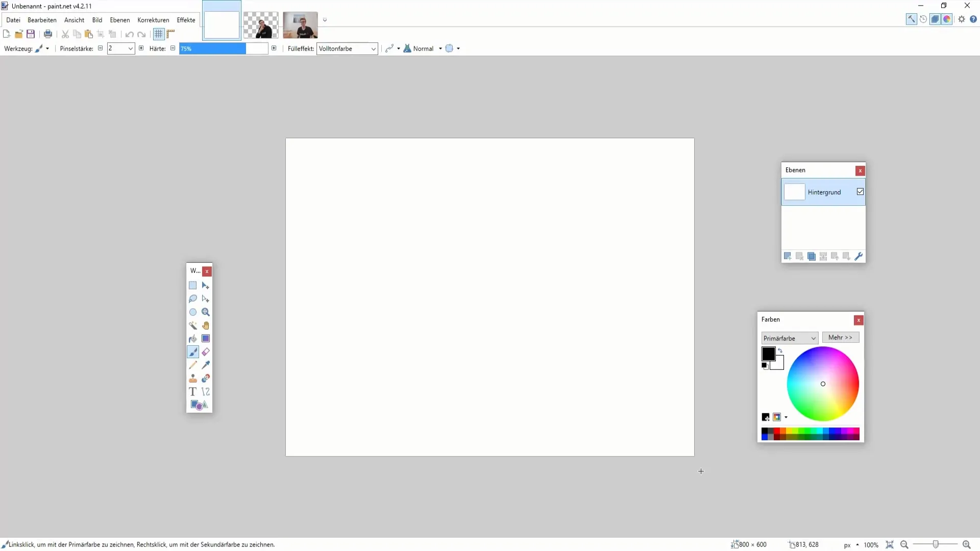The height and width of the screenshot is (551, 980).
Task: Toggle the pixel grid display
Action: 159,34
